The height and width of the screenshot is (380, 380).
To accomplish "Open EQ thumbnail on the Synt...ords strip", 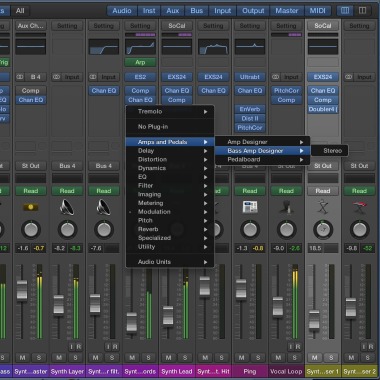I will (140, 47).
